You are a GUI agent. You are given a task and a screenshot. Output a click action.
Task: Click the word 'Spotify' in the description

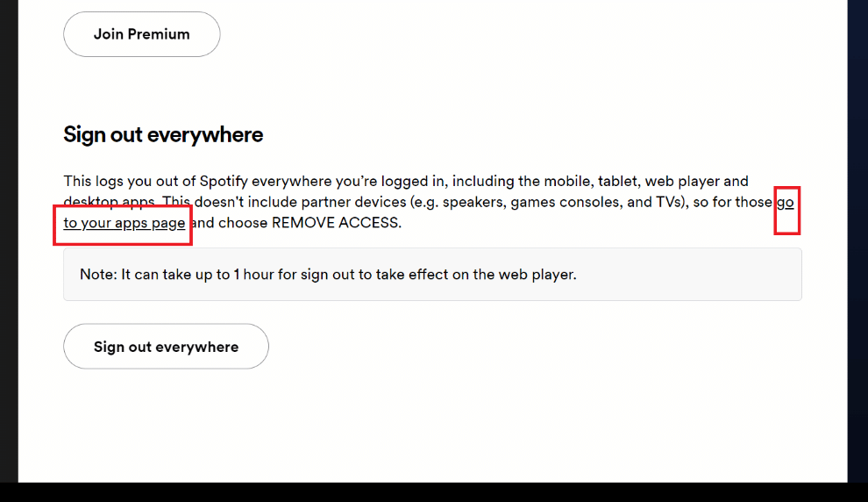[x=223, y=182]
